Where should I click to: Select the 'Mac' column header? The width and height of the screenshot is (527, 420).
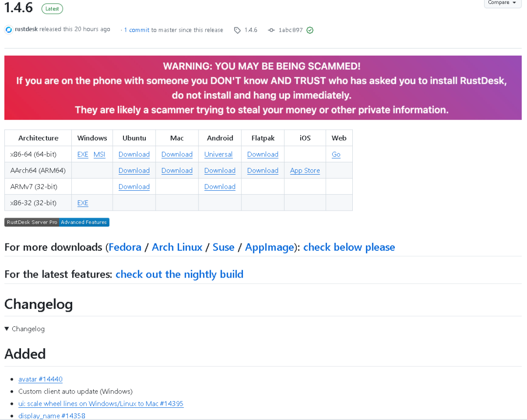point(177,138)
